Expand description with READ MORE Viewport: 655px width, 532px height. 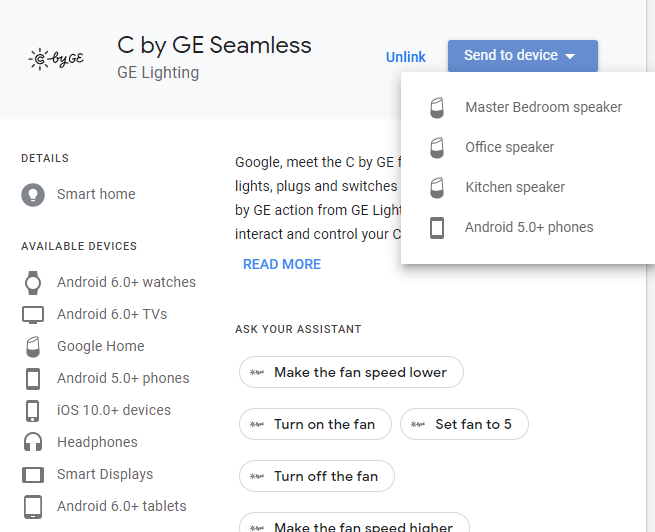coord(282,264)
